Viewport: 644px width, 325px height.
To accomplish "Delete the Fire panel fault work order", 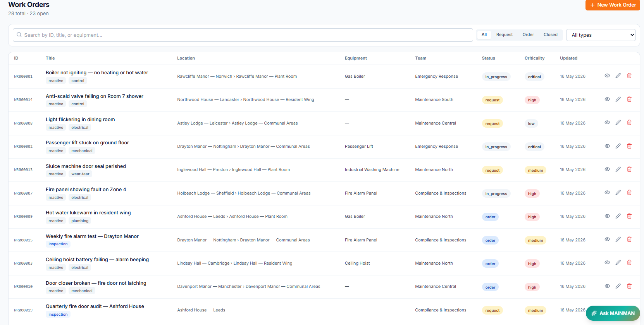I will coord(629,193).
